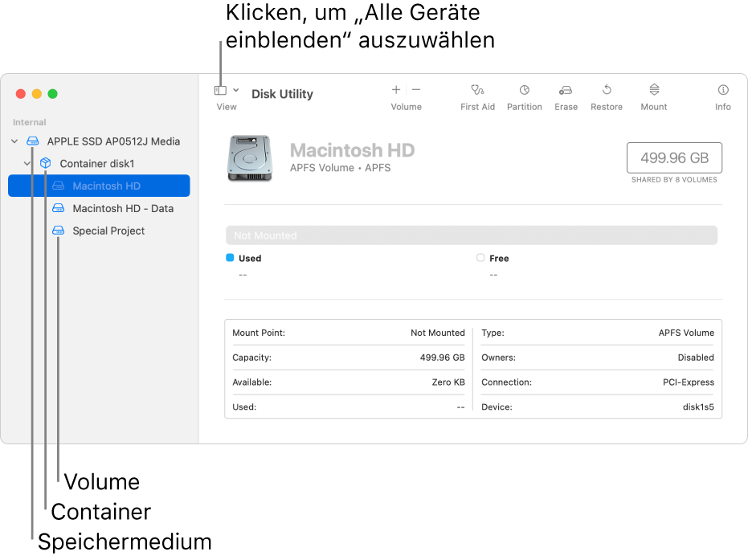Click the Erase label
Image resolution: width=748 pixels, height=560 pixels.
[x=566, y=107]
